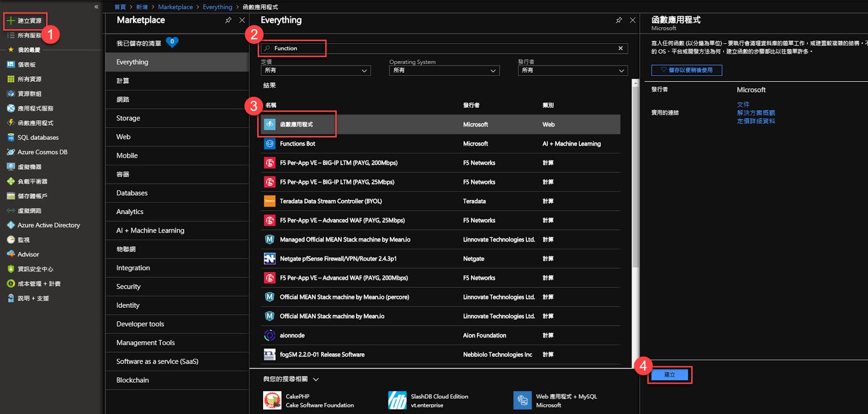Open 負載平衡器 icon in sidebar
Viewport: 868px width, 414px height.
pos(10,182)
